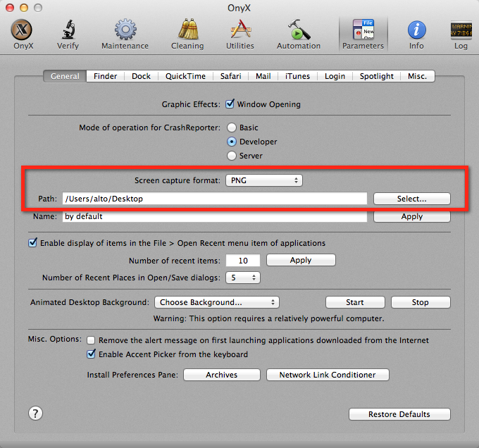Switch to the Misc. tab

click(x=417, y=76)
